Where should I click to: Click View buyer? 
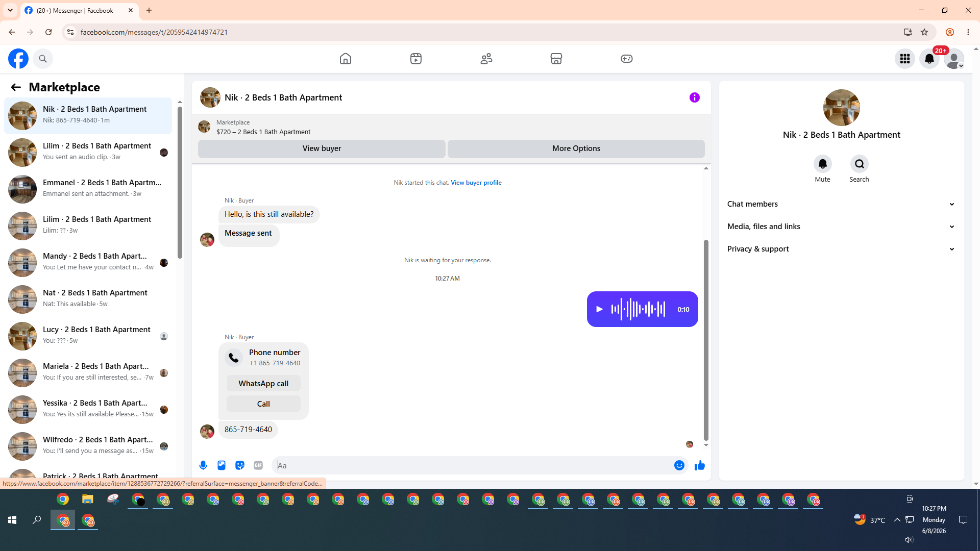[x=322, y=148]
